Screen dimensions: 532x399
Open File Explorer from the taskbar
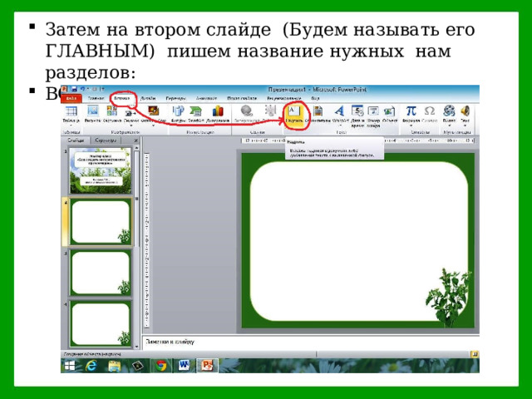click(115, 366)
